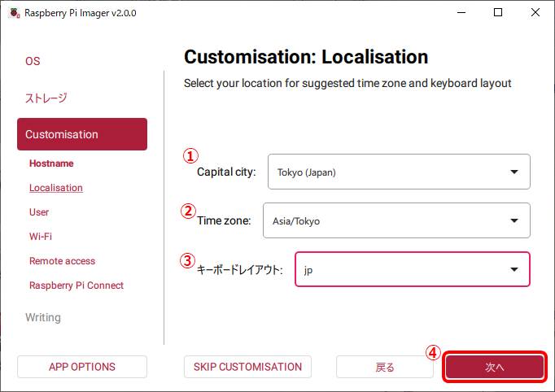Open the Hostname sub-step
The width and height of the screenshot is (555, 392).
coord(51,163)
